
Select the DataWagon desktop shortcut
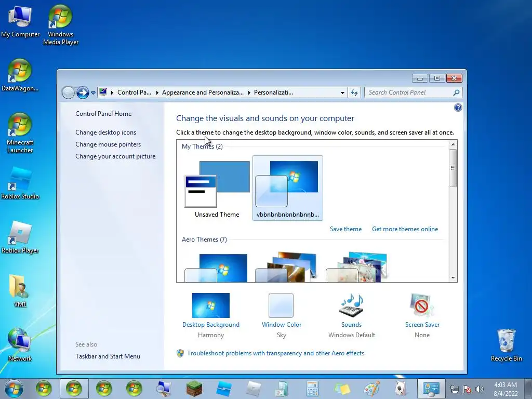20,75
